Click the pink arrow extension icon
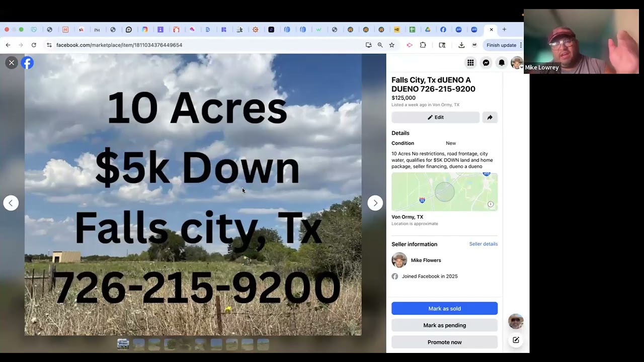This screenshot has width=644, height=362. click(410, 45)
